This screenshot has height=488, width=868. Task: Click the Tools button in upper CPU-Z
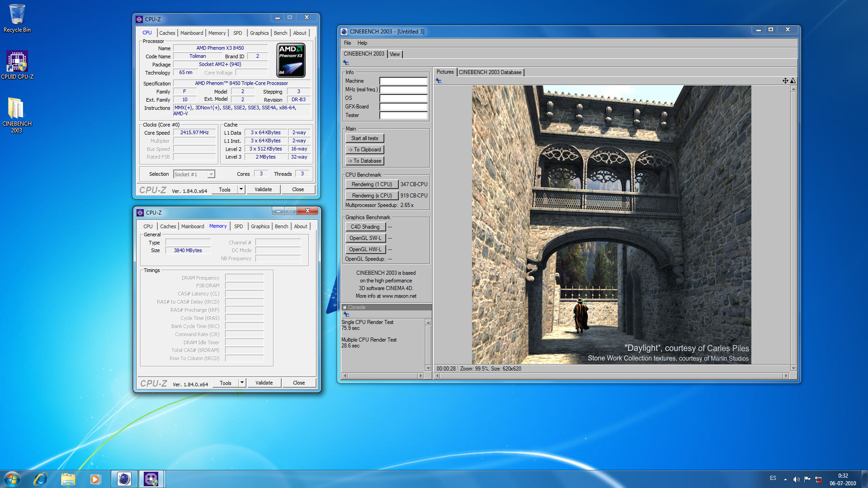pos(225,189)
